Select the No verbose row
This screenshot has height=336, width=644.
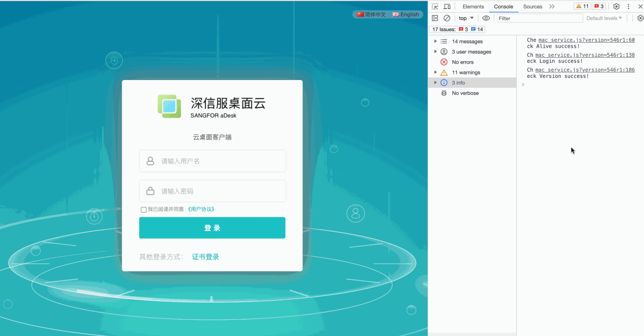tap(472, 93)
